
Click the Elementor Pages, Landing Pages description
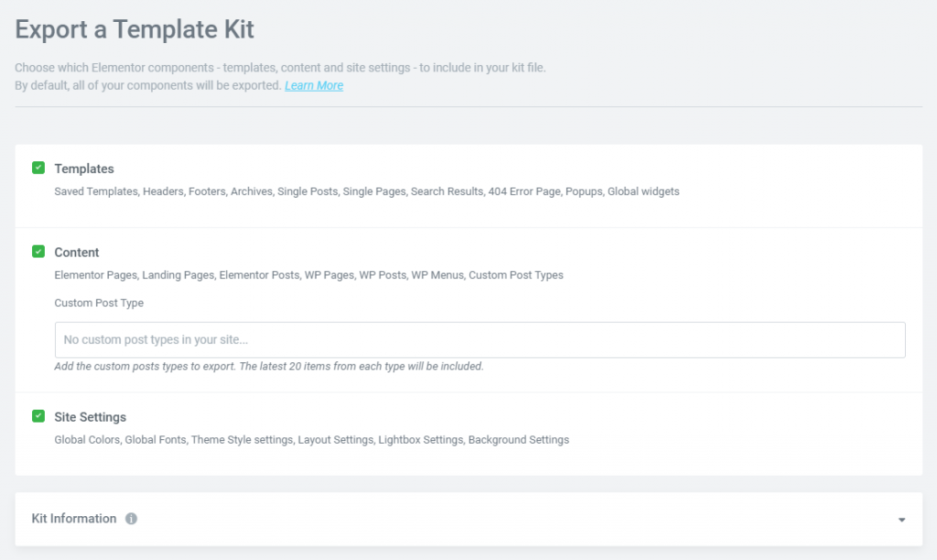pyautogui.click(x=309, y=275)
